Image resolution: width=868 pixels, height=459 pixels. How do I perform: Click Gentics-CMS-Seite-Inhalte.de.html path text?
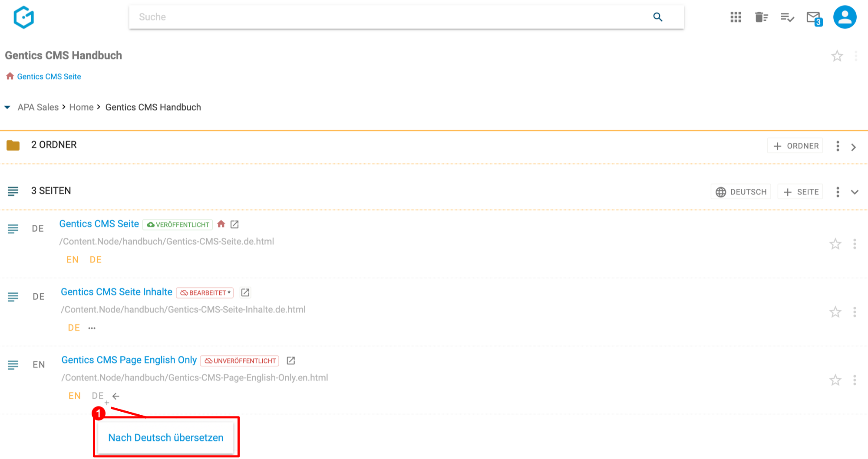point(183,310)
